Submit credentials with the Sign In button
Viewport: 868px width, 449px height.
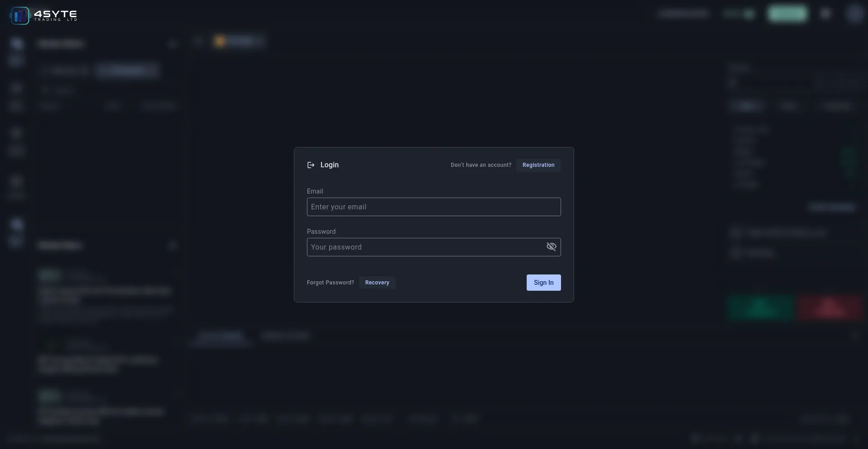543,283
